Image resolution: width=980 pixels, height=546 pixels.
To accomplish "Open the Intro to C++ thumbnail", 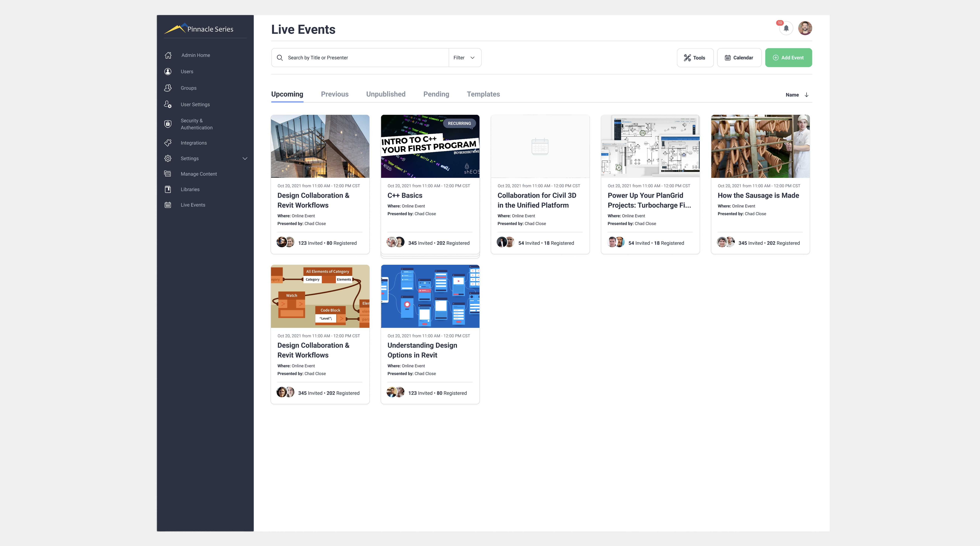I will pyautogui.click(x=430, y=146).
